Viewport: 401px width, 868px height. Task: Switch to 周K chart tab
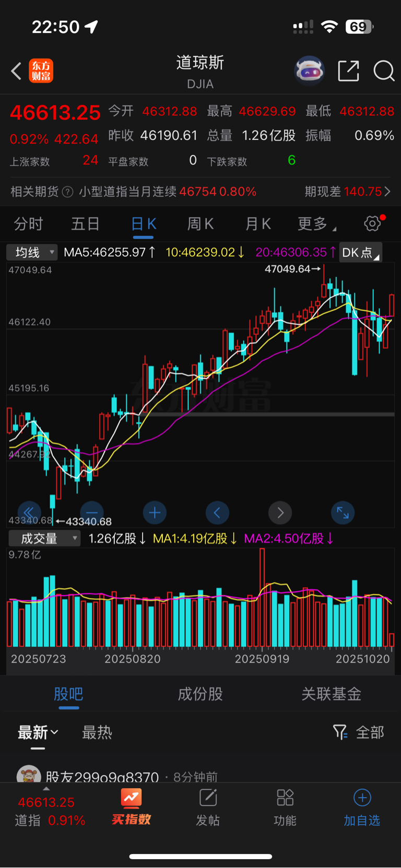(x=200, y=224)
